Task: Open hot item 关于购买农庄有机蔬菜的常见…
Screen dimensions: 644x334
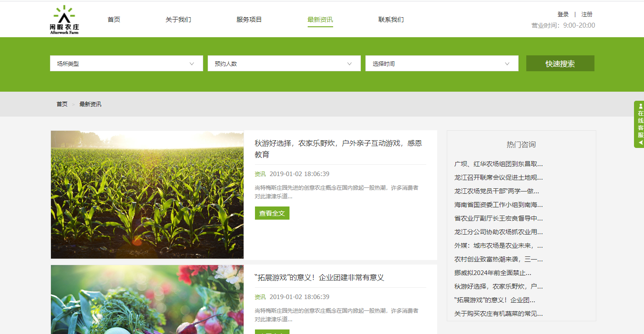Action: click(499, 314)
